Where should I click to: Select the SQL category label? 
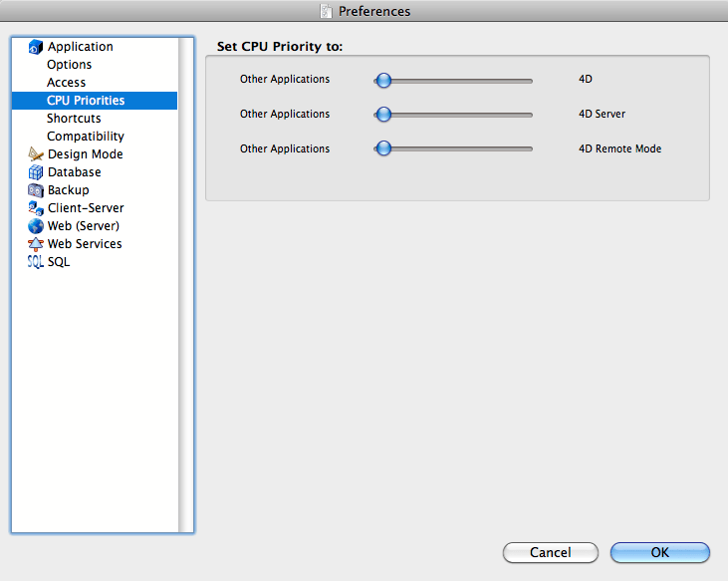click(x=59, y=262)
